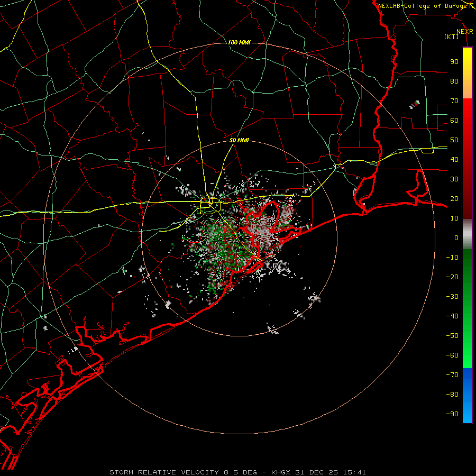This screenshot has height=476, width=476.
Task: Select the Storm Relative Velocity caption text
Action: tap(237, 472)
